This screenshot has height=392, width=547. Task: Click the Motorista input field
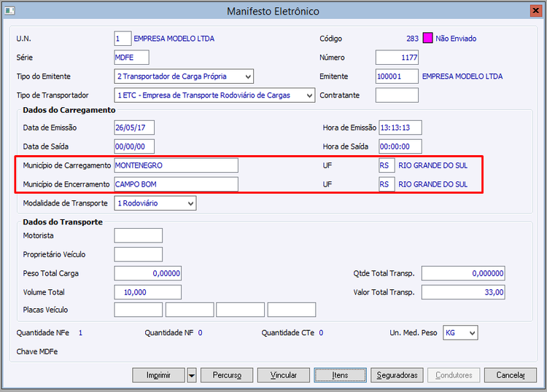pyautogui.click(x=139, y=235)
